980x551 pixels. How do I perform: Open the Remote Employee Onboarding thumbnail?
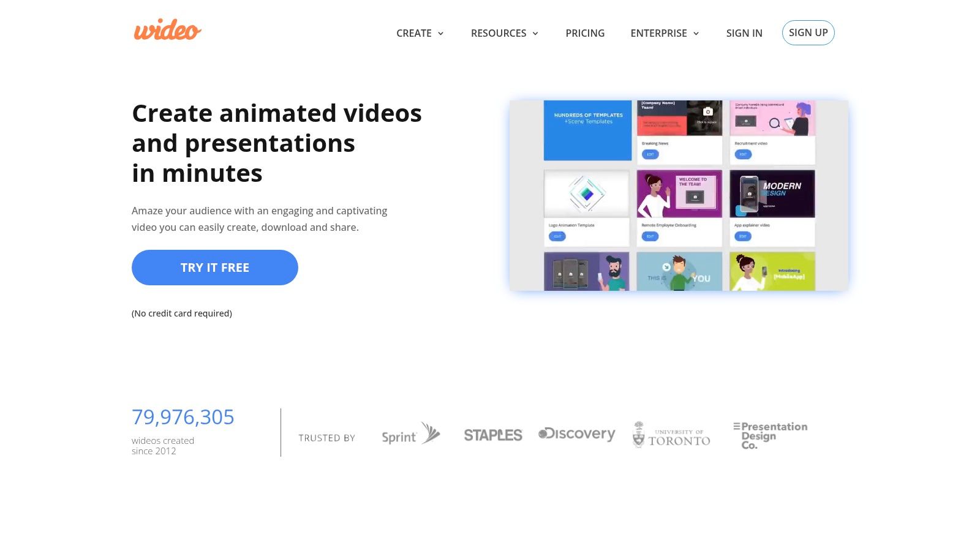coord(679,193)
